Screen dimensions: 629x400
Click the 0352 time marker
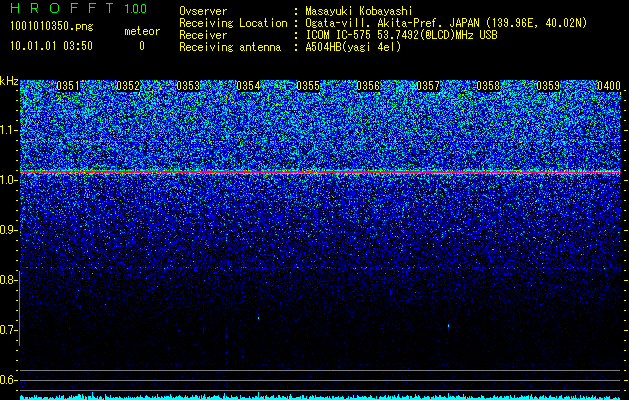pos(128,86)
